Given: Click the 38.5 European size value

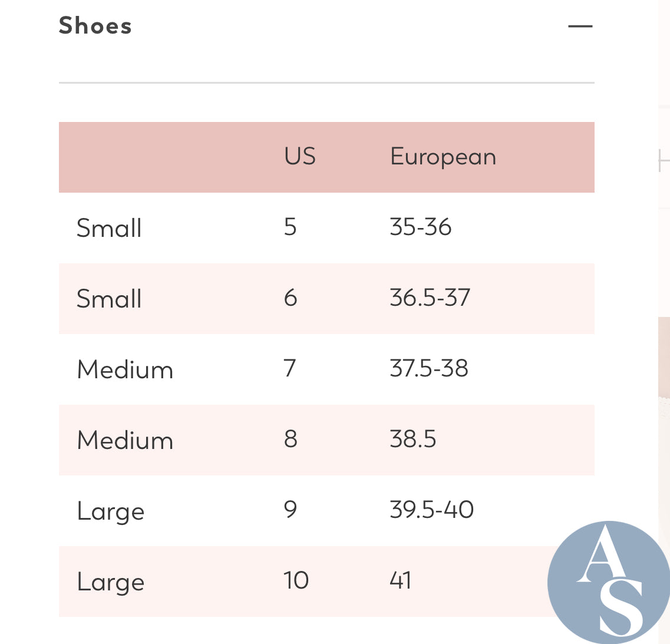Looking at the screenshot, I should tap(412, 439).
